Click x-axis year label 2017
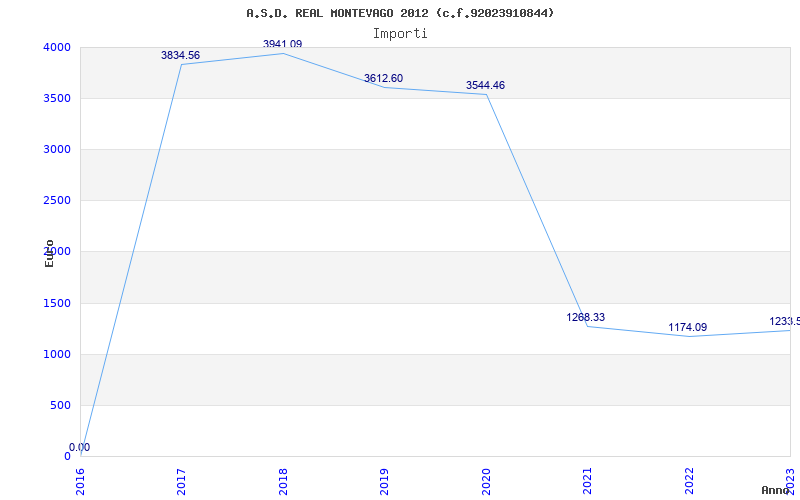Screen dimensions: 800x500 [182, 482]
